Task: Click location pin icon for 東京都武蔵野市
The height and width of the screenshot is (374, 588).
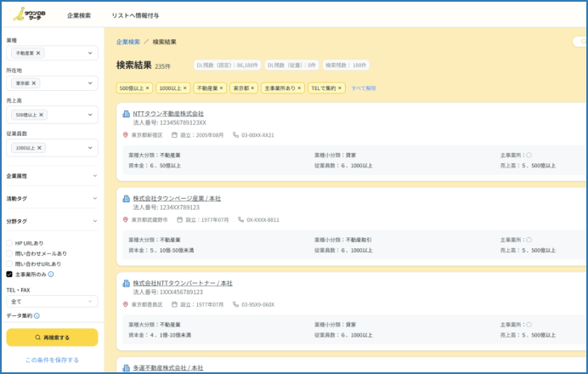Action: point(126,219)
